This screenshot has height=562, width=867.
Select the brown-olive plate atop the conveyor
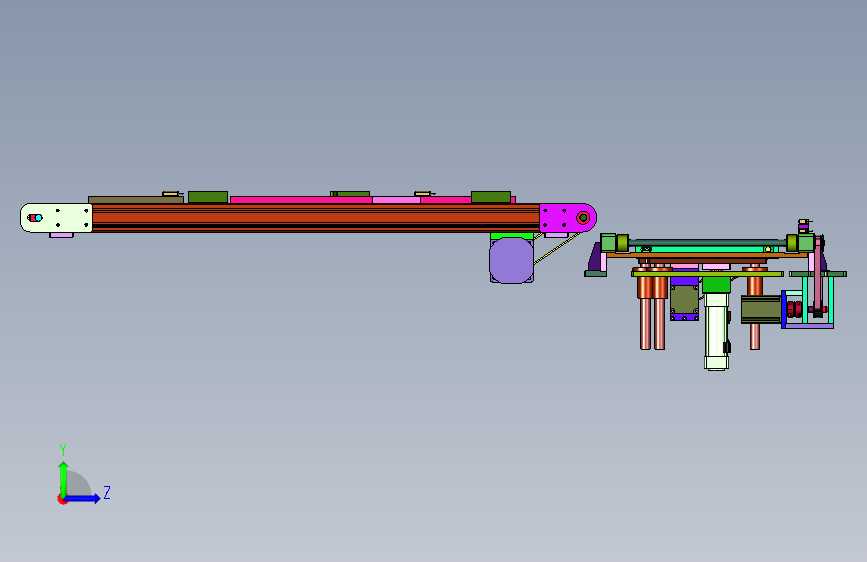click(135, 200)
